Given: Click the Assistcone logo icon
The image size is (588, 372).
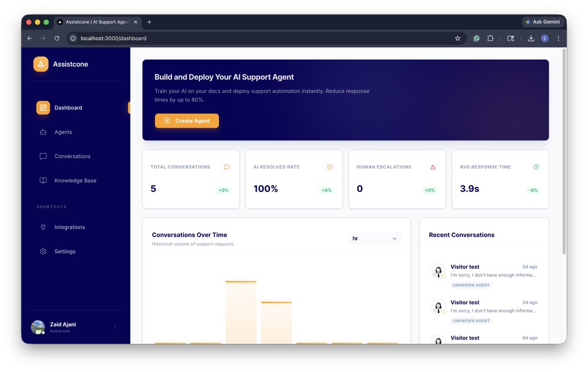Looking at the screenshot, I should 41,64.
